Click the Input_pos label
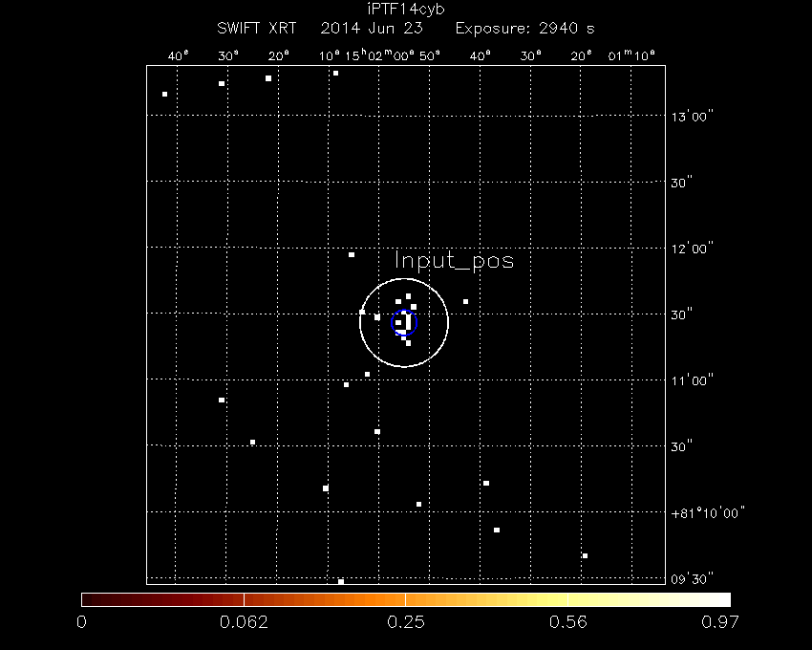Image resolution: width=812 pixels, height=650 pixels. (454, 261)
